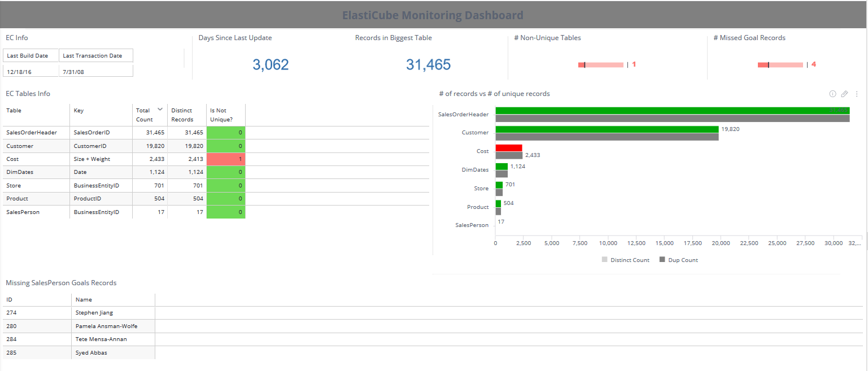Click the Records in Biggest Table value 31,465
Viewport: 868px width, 371px height.
[x=428, y=64]
